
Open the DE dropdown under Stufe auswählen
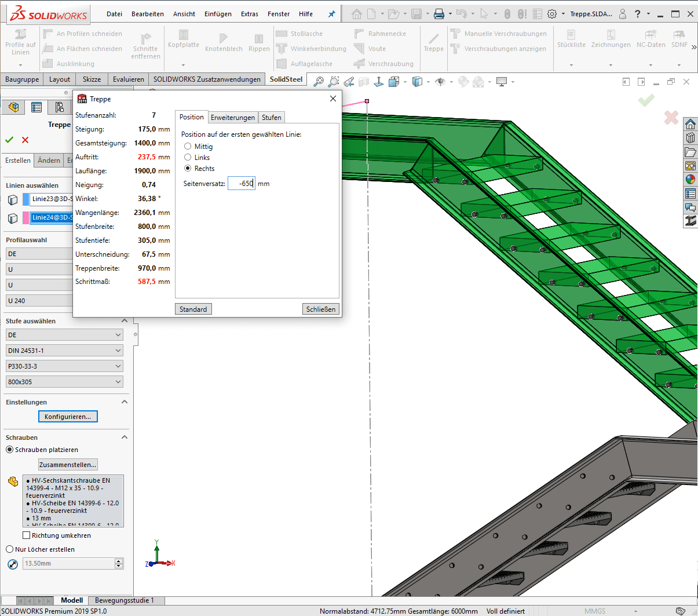[64, 335]
